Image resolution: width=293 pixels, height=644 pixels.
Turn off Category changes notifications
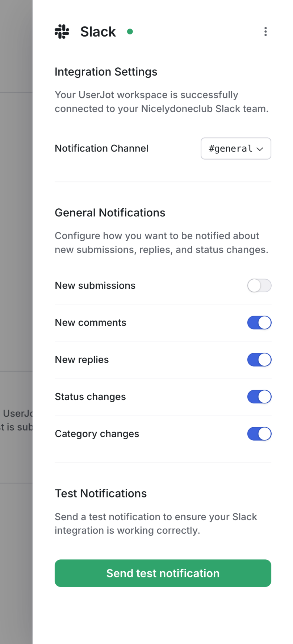click(259, 434)
